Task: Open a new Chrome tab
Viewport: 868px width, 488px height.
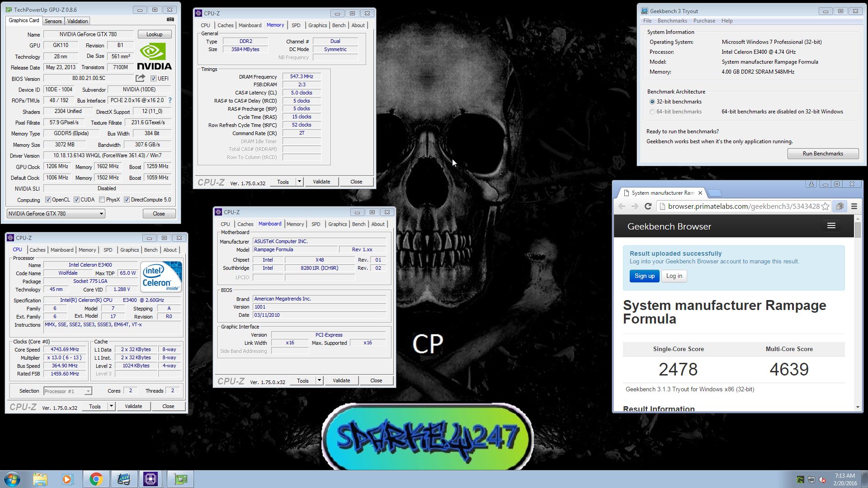Action: click(714, 193)
